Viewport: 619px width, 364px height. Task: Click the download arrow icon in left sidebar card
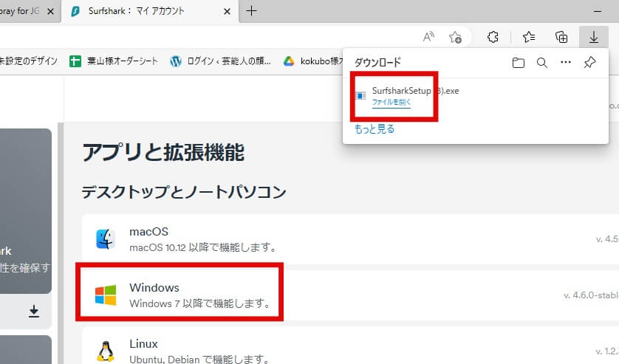pyautogui.click(x=34, y=311)
